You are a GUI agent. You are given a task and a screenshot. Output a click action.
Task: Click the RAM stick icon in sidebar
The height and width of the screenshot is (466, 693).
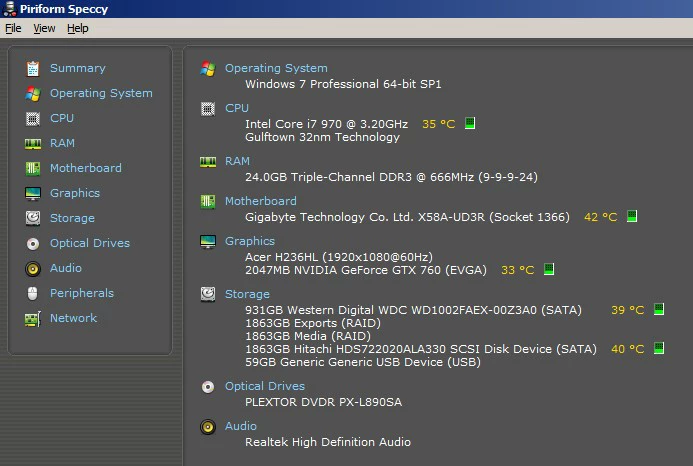pos(33,144)
